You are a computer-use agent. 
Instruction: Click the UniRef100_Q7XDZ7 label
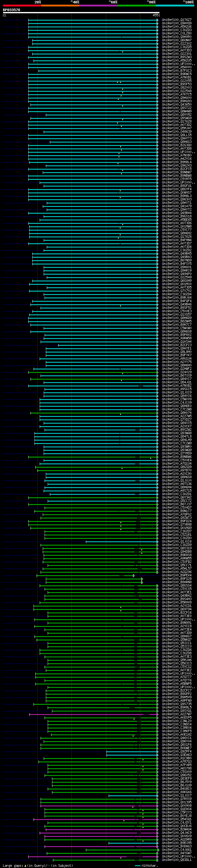[x=177, y=419]
